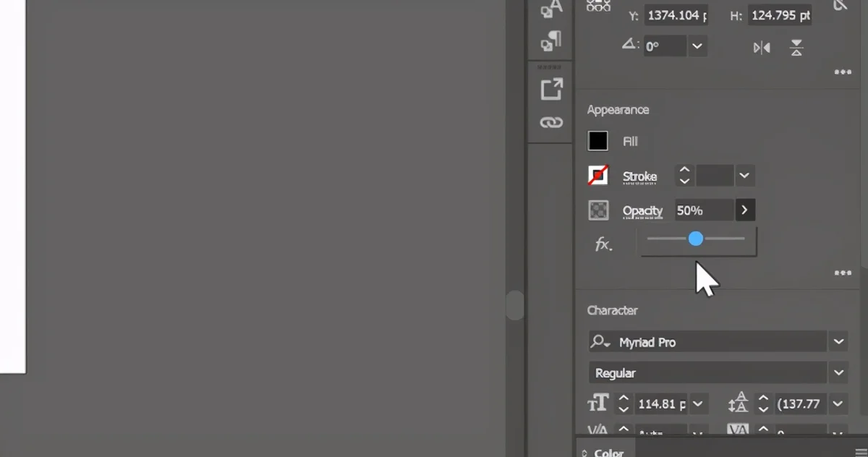
Task: Click the Myriad Pro font name field
Action: click(x=707, y=341)
